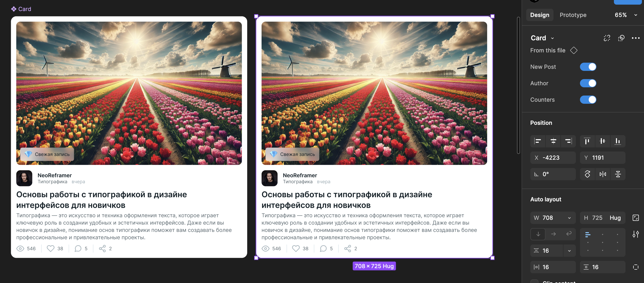The width and height of the screenshot is (644, 283).
Task: Flip horizontal icon in Position
Action: 603,174
